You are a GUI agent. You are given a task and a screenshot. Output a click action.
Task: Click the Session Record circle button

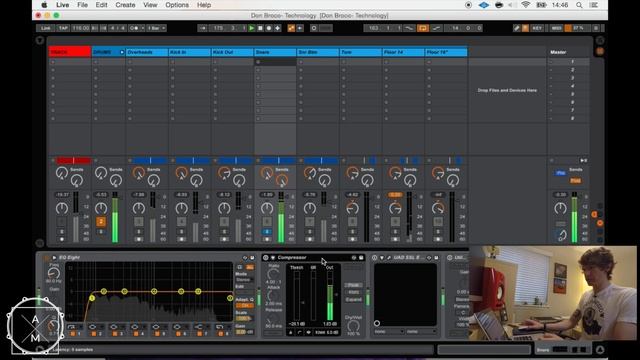click(x=314, y=28)
